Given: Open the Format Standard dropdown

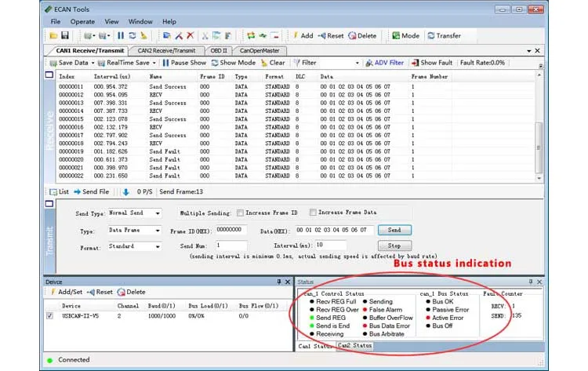Looking at the screenshot, I should (157, 246).
